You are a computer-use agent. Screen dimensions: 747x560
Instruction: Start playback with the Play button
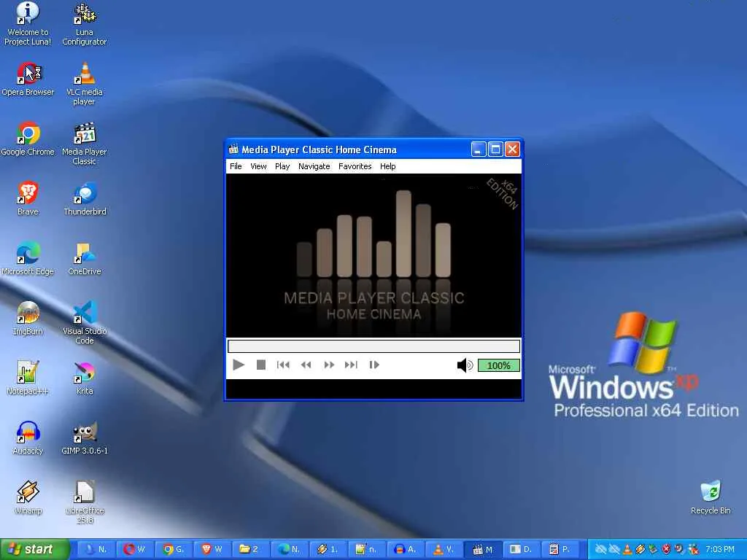tap(239, 365)
